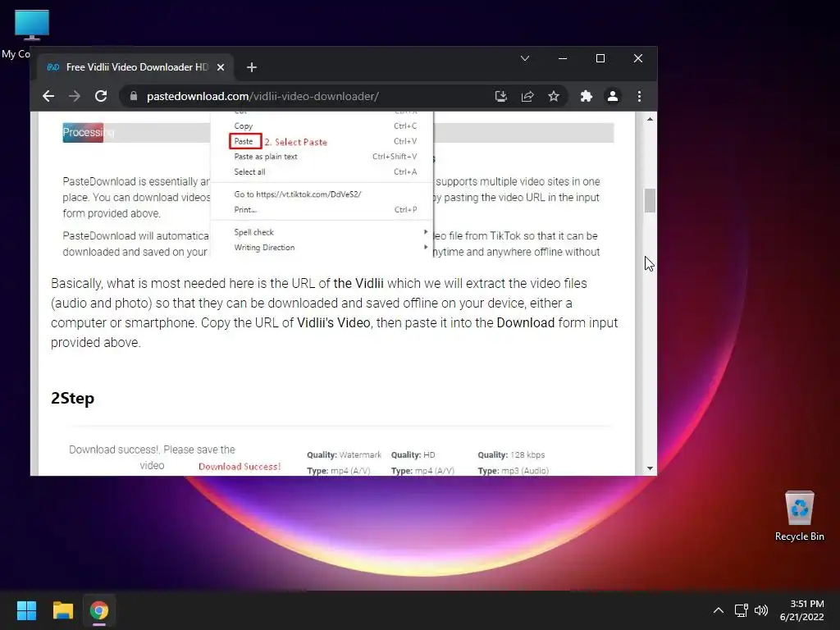The height and width of the screenshot is (630, 840).
Task: Open the Windows Start menu
Action: tap(26, 610)
